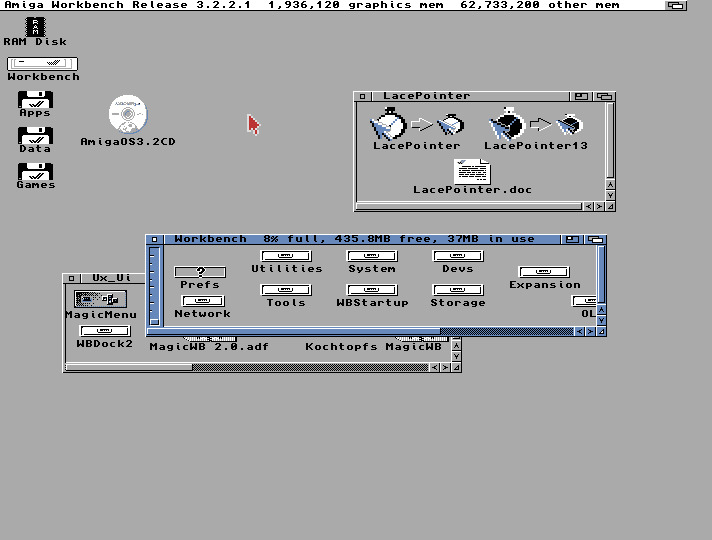Click the right arrow in Workbench window scrollbar
The width and height of the screenshot is (712, 540).
pyautogui.click(x=590, y=332)
